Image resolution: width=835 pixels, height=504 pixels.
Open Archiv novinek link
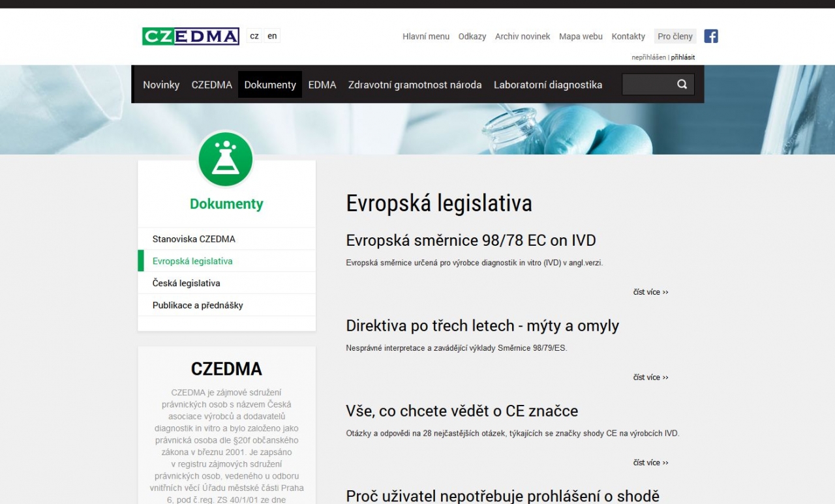523,37
